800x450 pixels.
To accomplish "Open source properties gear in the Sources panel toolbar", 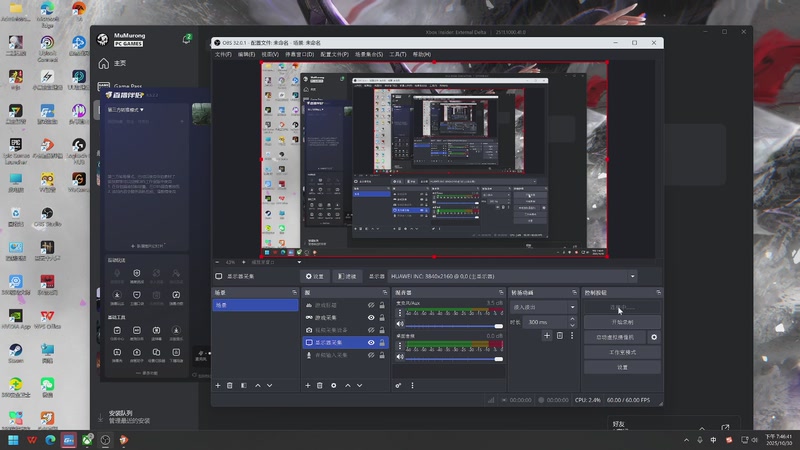I will pyautogui.click(x=334, y=386).
